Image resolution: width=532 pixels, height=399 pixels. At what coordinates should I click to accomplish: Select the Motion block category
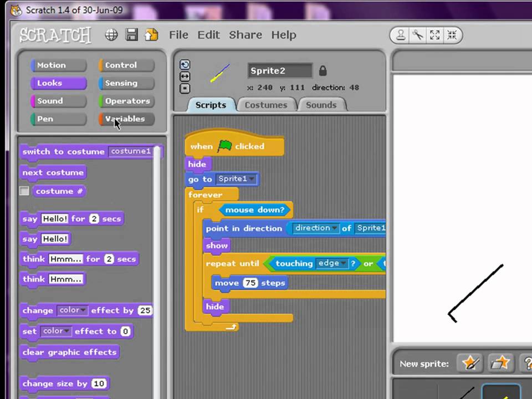pyautogui.click(x=58, y=65)
